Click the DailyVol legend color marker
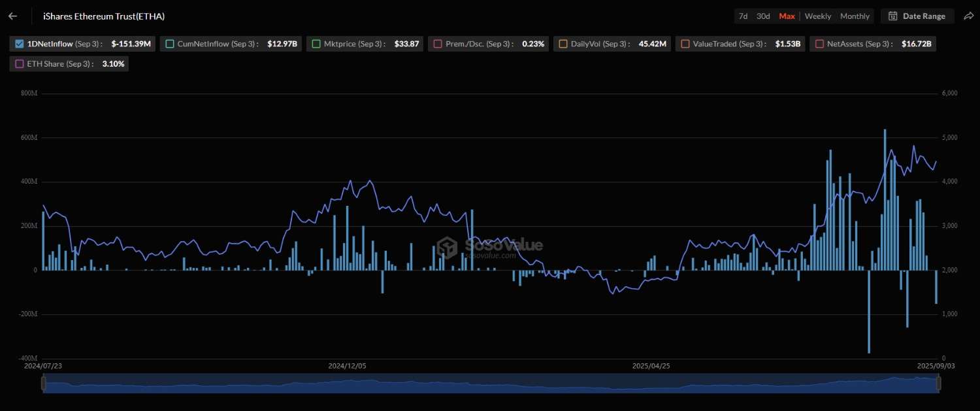Image resolution: width=980 pixels, height=411 pixels. [x=563, y=44]
